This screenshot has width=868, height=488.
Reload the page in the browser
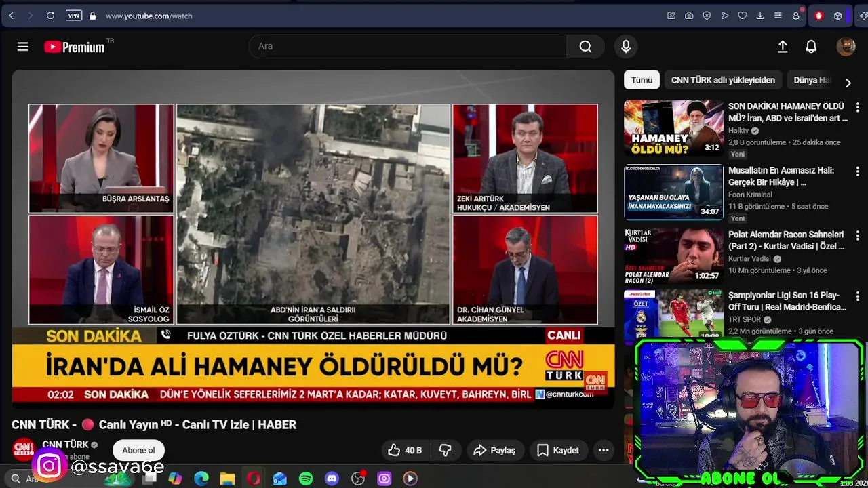click(x=50, y=16)
